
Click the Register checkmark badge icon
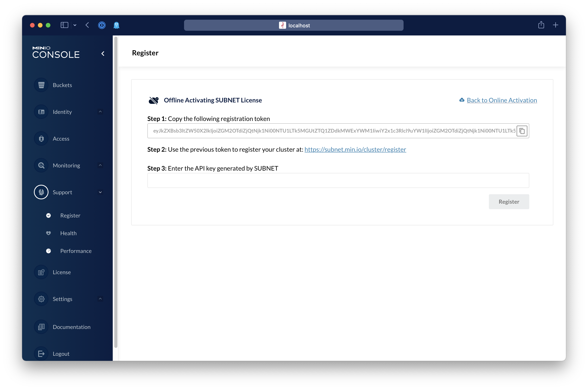48,215
